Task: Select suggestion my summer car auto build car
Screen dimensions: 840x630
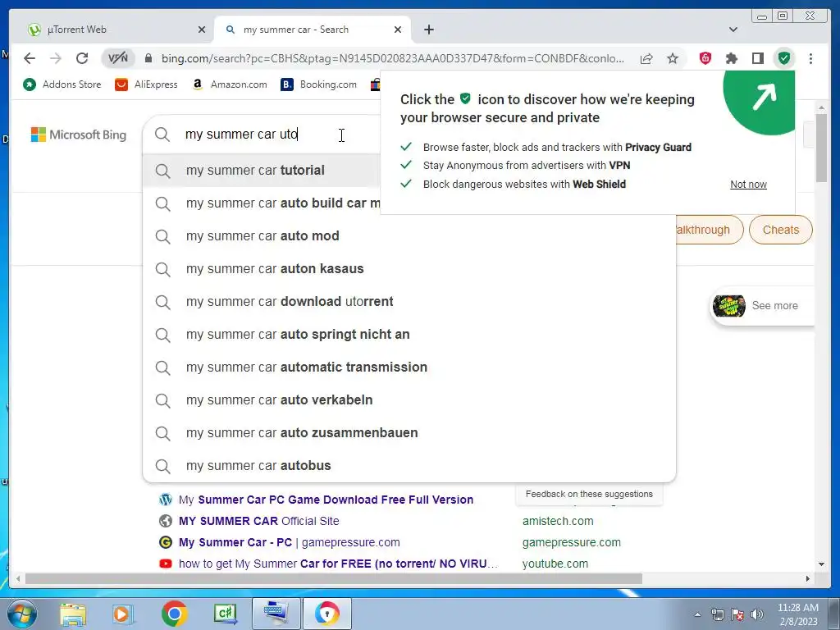Action: click(x=262, y=203)
